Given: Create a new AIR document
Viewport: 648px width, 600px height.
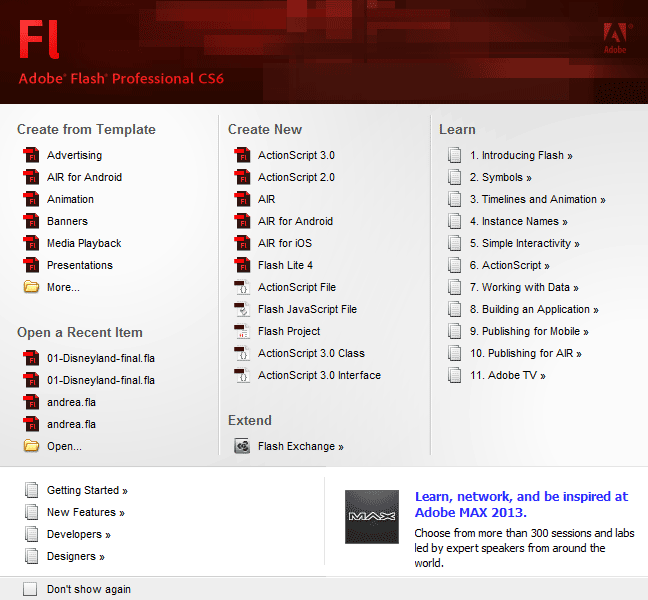Looking at the screenshot, I should pyautogui.click(x=267, y=199).
